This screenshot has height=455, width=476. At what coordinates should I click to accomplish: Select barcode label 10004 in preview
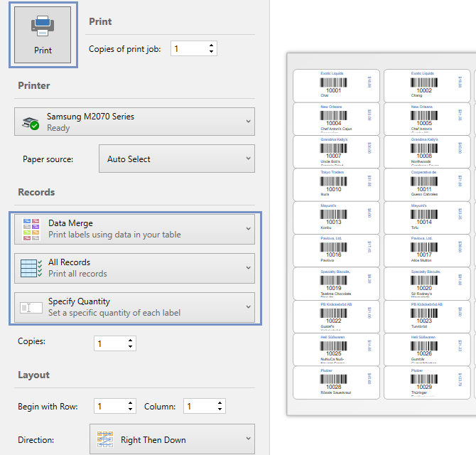(336, 119)
